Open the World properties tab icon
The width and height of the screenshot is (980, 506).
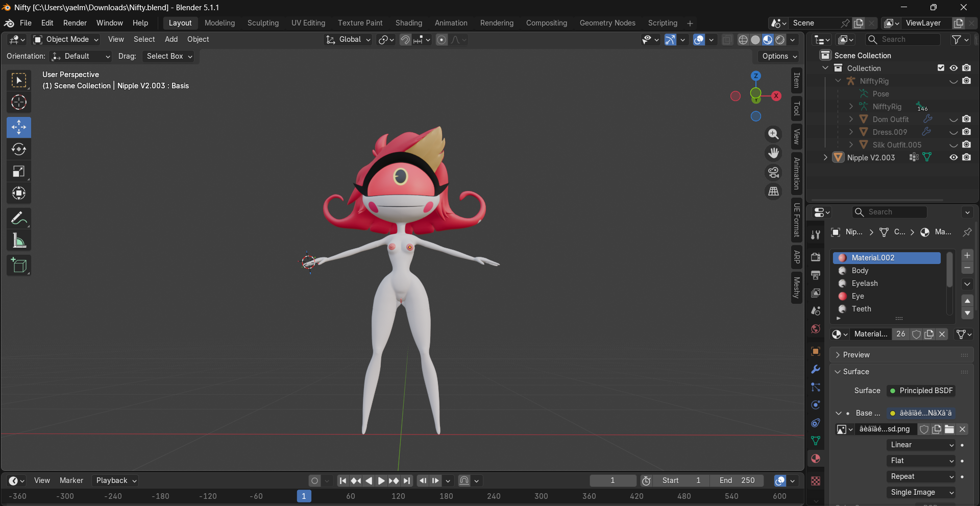[816, 329]
